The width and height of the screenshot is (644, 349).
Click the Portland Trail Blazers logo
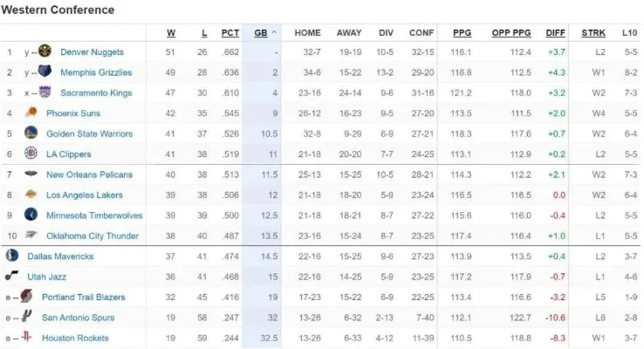pos(27,296)
